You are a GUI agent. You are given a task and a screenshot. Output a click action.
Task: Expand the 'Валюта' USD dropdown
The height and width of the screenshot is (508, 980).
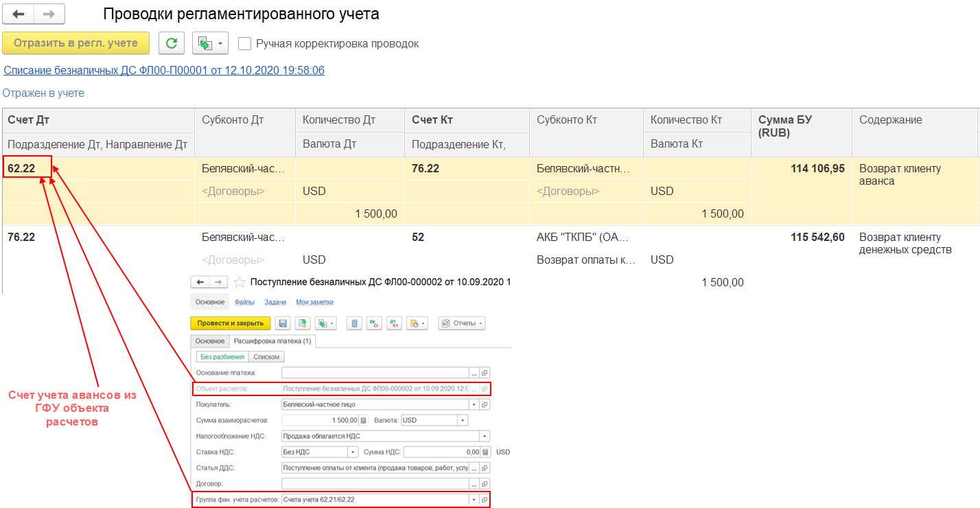[x=463, y=420]
